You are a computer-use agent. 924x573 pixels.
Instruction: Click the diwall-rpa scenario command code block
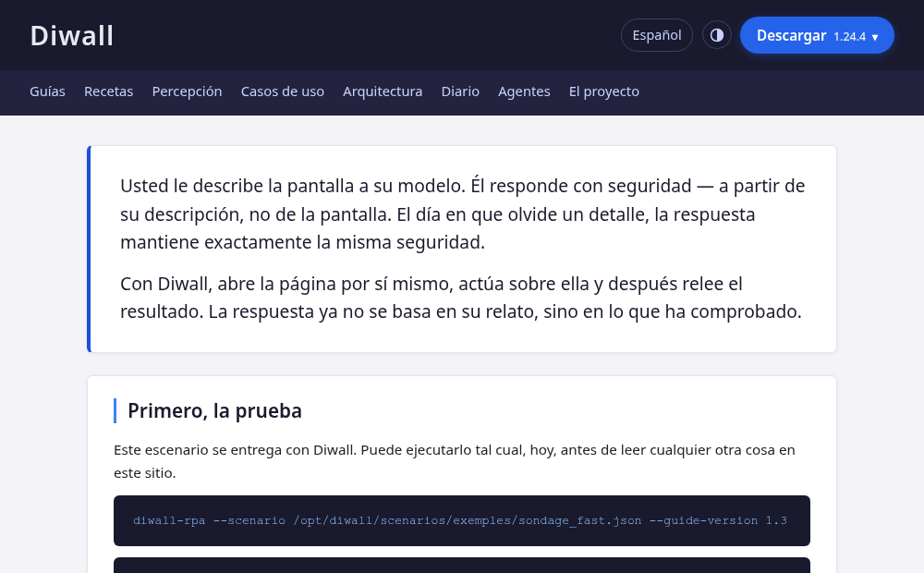[x=462, y=520]
